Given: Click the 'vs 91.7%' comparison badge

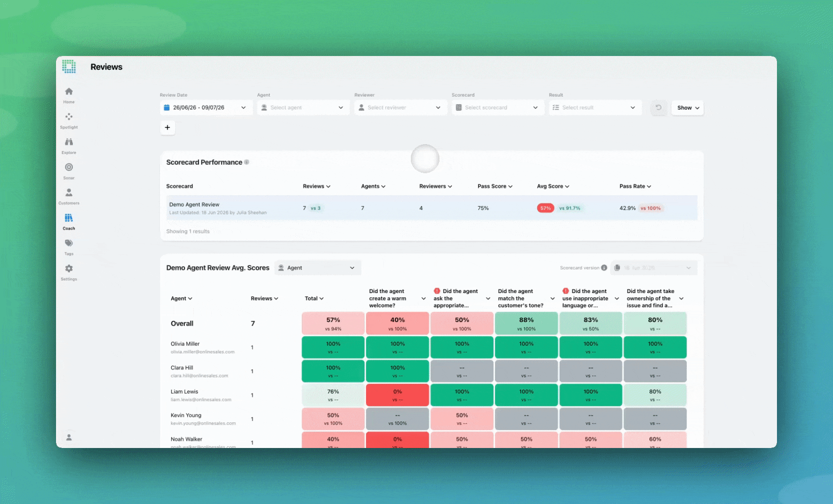Looking at the screenshot, I should tap(570, 208).
